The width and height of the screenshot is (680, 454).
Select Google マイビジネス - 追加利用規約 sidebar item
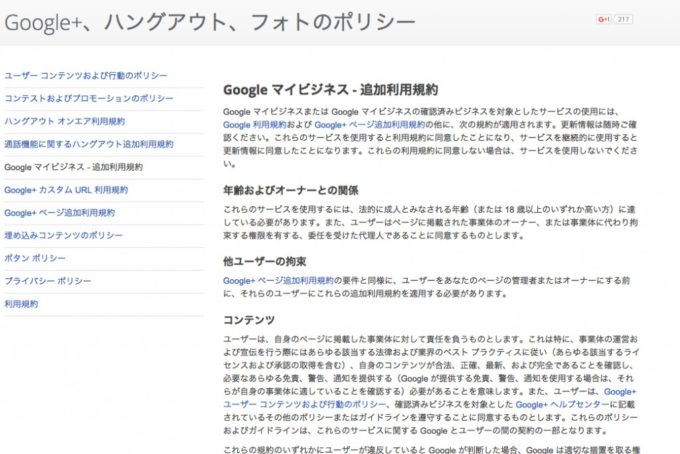pos(73,167)
